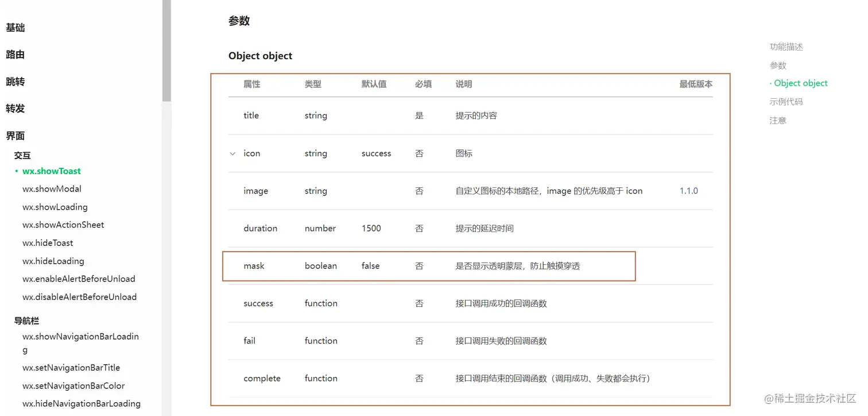
Task: Click the mask property cell
Action: tap(254, 266)
